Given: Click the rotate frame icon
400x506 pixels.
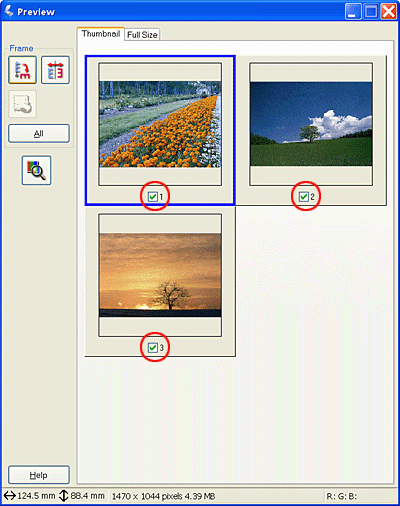Looking at the screenshot, I should point(22,70).
